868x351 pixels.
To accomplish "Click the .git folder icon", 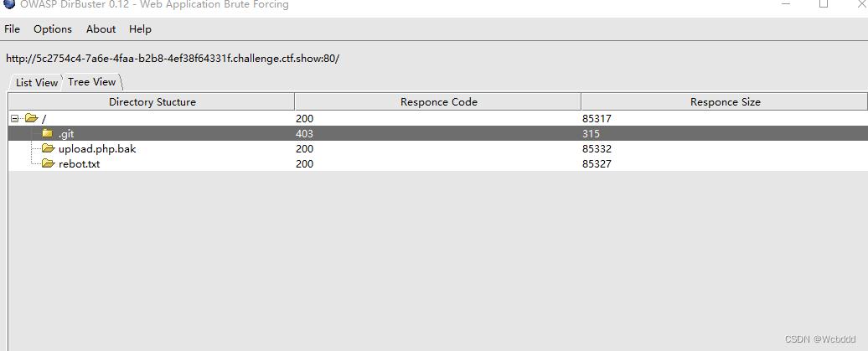I will point(48,133).
